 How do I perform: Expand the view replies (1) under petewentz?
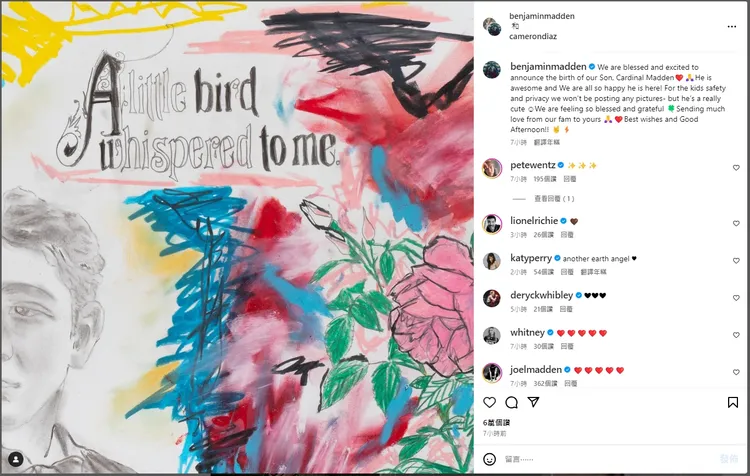pos(554,199)
